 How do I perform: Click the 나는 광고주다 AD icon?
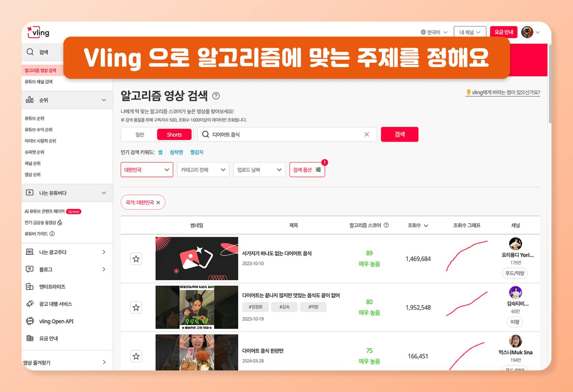coord(30,252)
